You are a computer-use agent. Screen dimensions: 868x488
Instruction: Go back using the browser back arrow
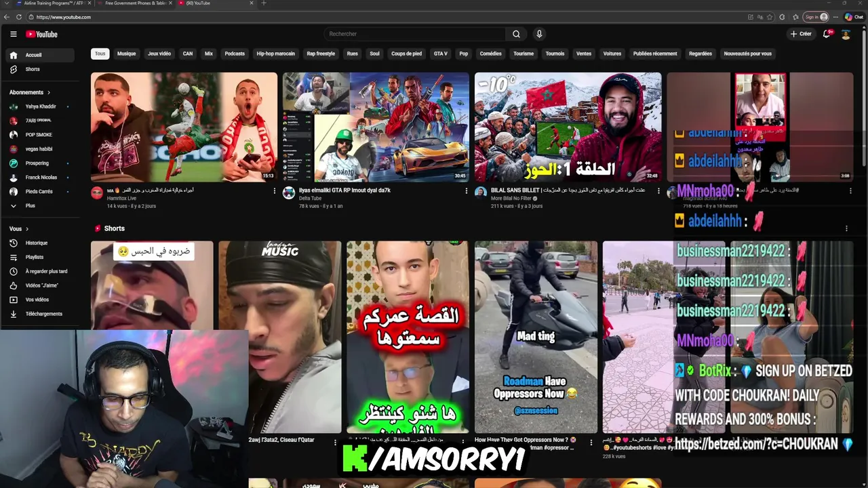7,17
